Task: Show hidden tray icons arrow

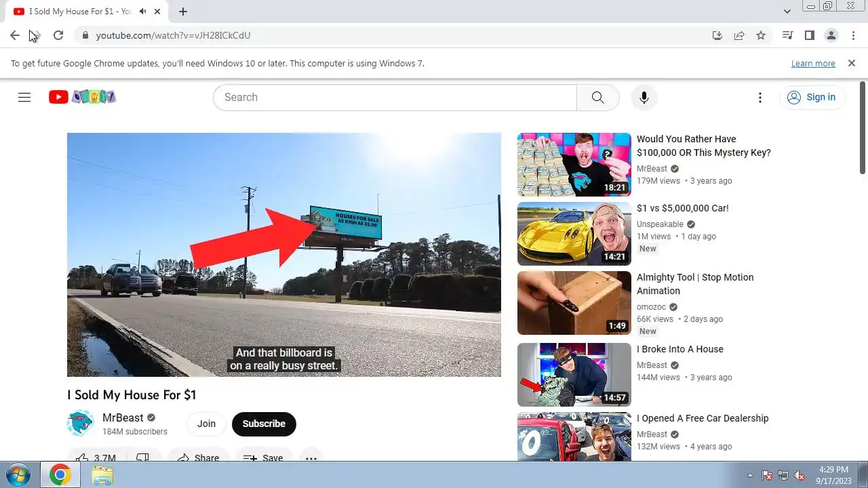Action: click(x=750, y=475)
